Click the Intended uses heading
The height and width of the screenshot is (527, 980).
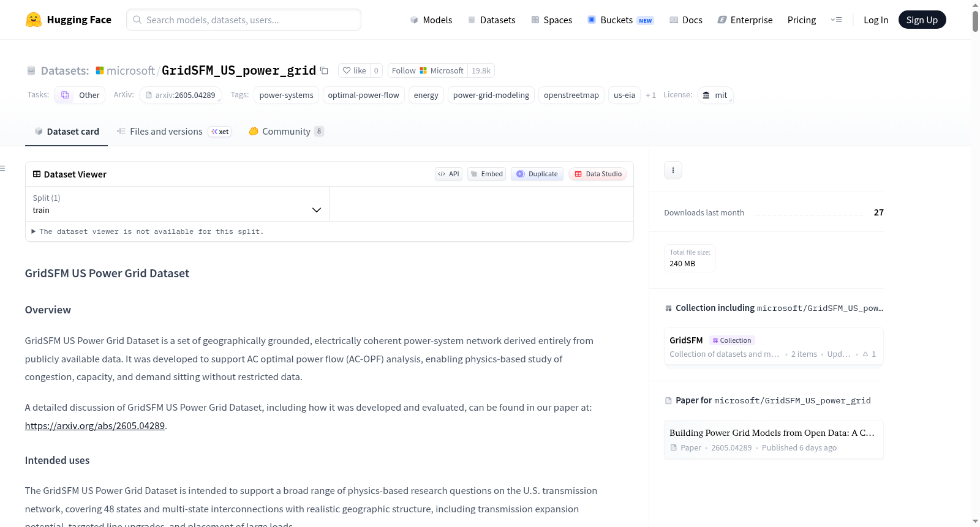tap(57, 460)
